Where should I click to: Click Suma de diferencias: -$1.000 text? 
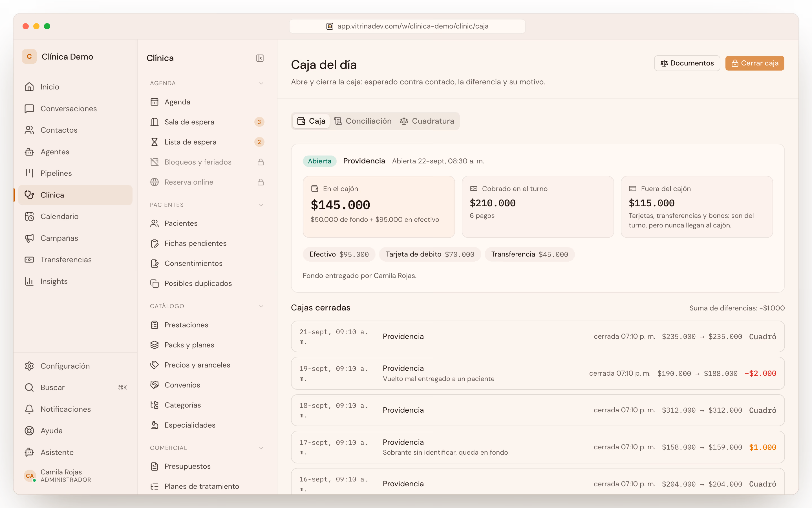click(737, 308)
